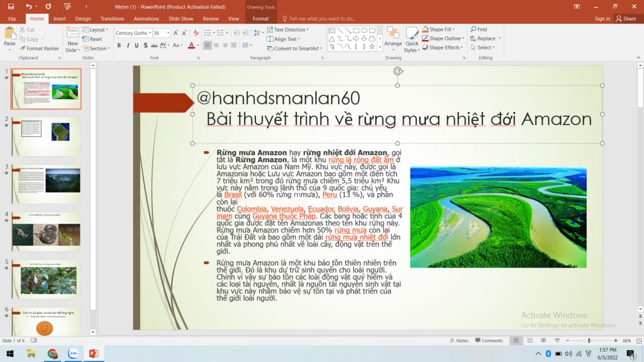Switch to the Transitions ribbon tab
Screen dimensions: 644x362
112,19
